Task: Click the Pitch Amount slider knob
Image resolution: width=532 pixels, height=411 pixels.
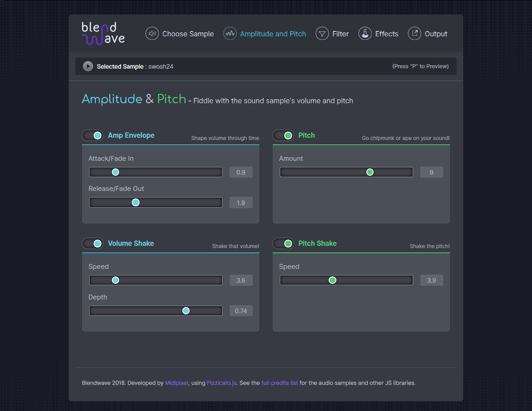Action: 370,172
